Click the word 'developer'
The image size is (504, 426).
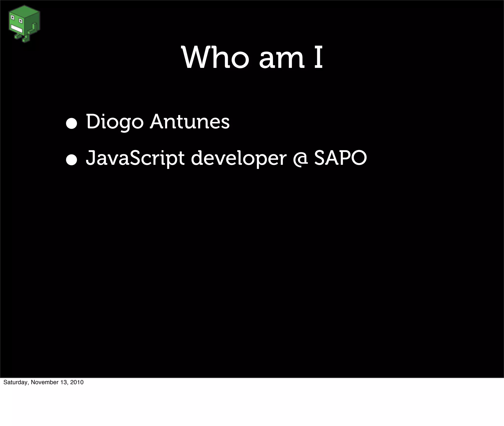(x=239, y=158)
